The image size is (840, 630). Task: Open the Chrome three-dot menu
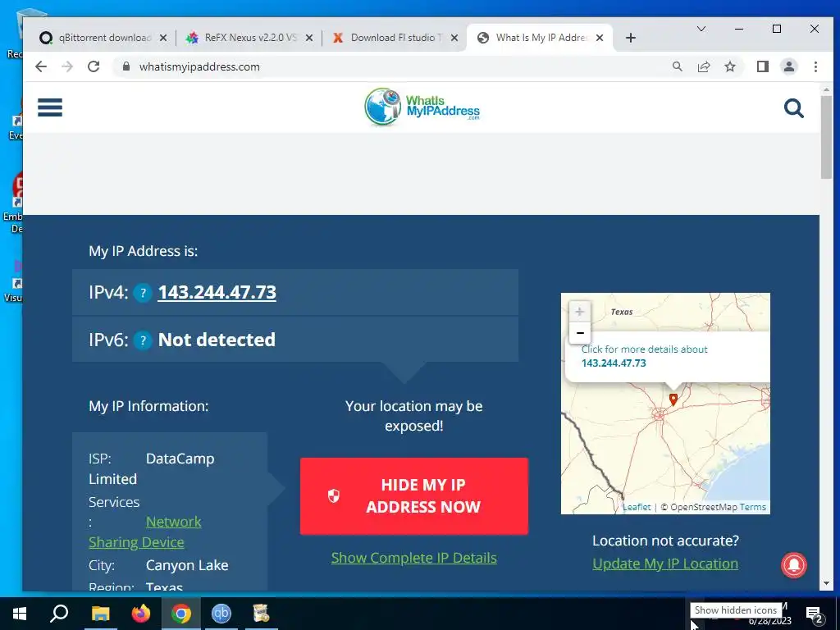tap(815, 66)
